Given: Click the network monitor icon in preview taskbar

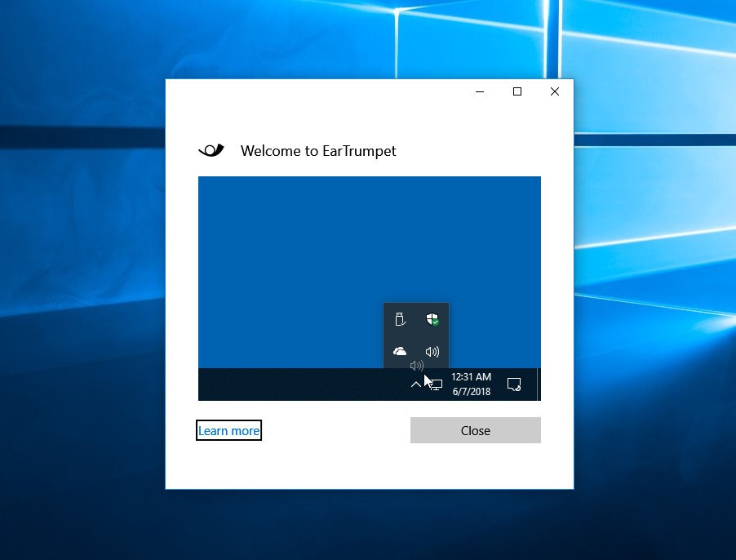Looking at the screenshot, I should coord(436,385).
